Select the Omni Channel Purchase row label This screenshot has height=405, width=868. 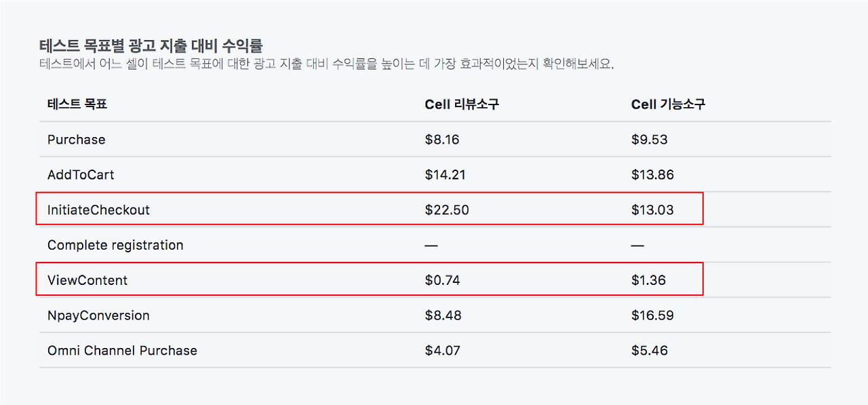coord(122,351)
